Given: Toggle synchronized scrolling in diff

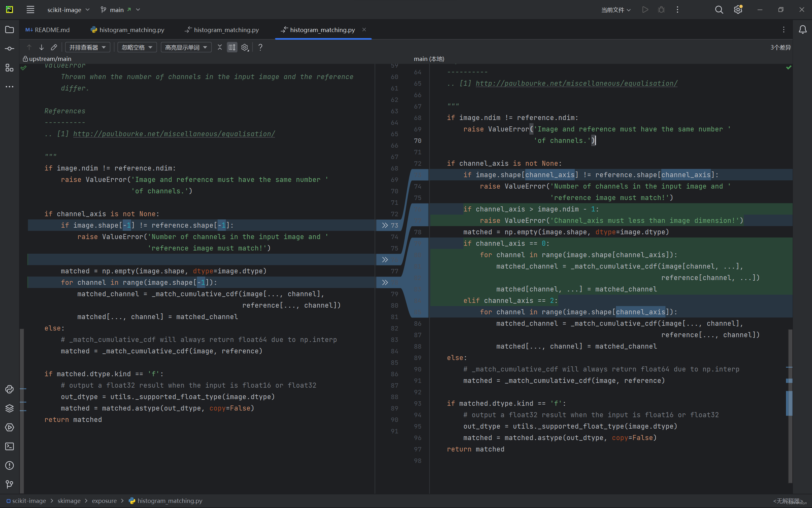Looking at the screenshot, I should click(x=232, y=47).
